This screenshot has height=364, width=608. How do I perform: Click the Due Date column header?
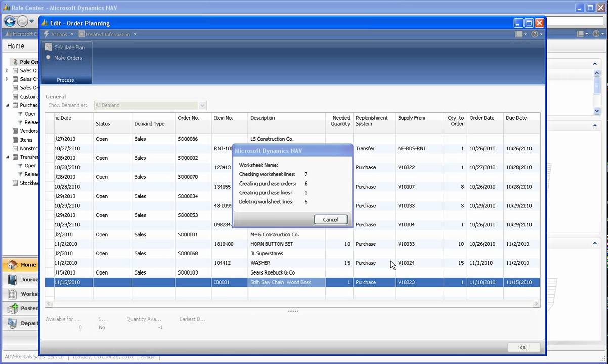522,123
